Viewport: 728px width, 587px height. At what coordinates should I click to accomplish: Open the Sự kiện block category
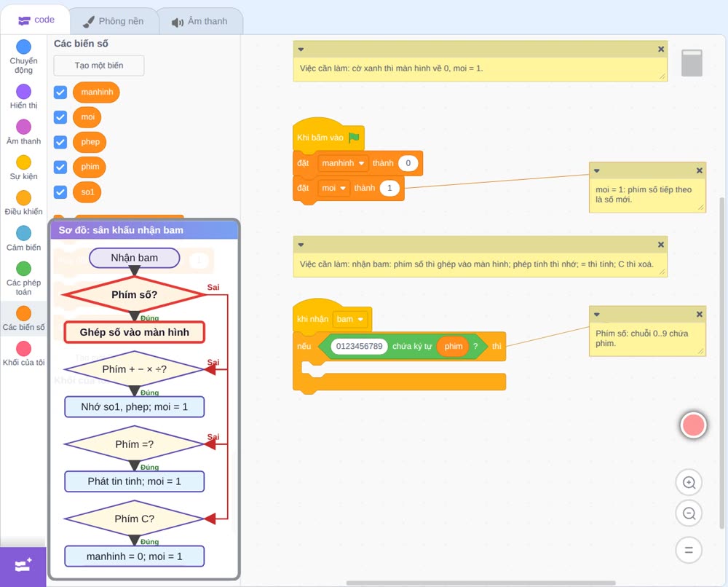24,168
